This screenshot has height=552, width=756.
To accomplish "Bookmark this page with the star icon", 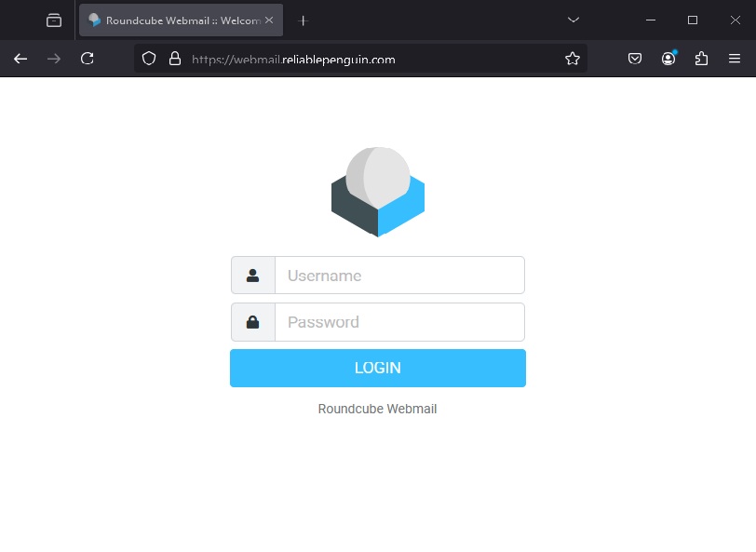I will point(573,59).
